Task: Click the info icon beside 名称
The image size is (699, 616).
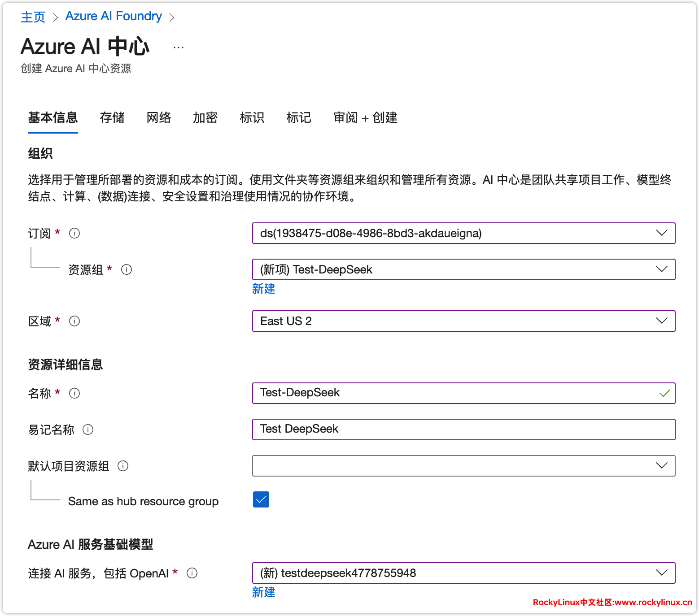Action: pyautogui.click(x=74, y=393)
